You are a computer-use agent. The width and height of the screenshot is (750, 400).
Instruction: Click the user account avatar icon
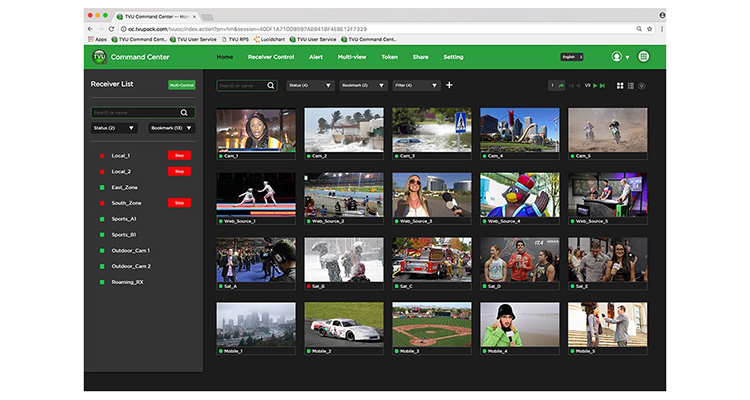tap(617, 57)
